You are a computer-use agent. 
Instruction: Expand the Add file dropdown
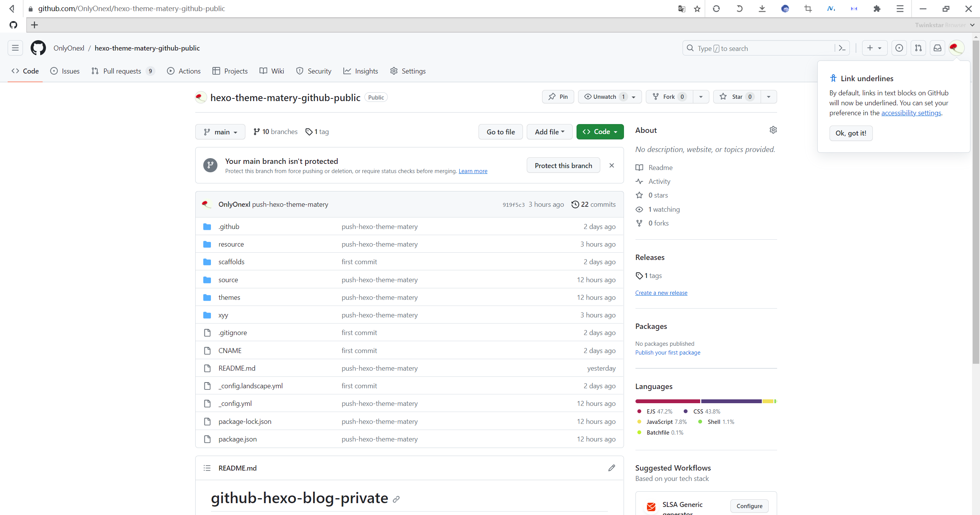(x=550, y=132)
